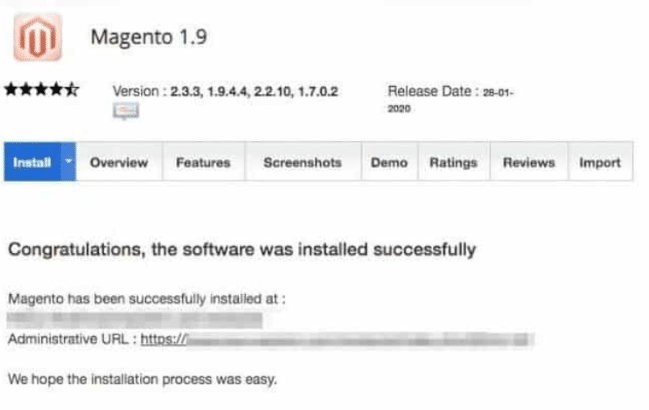The width and height of the screenshot is (649, 410).
Task: Click the blurred installed site URL
Action: click(x=135, y=320)
